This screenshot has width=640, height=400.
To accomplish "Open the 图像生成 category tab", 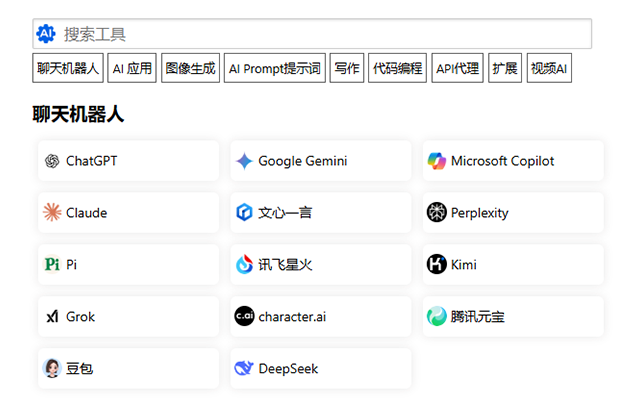I will (x=190, y=68).
